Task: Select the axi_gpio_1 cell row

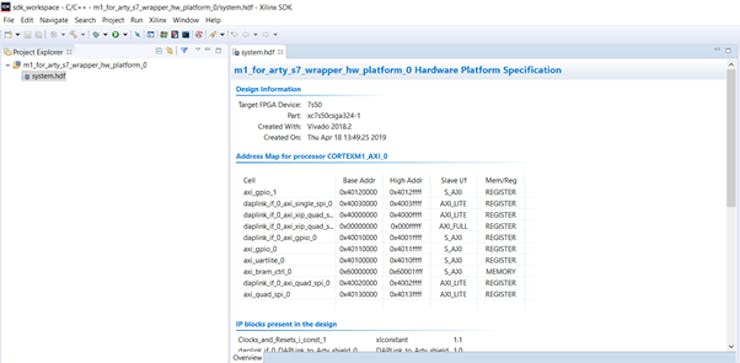Action: click(x=259, y=192)
